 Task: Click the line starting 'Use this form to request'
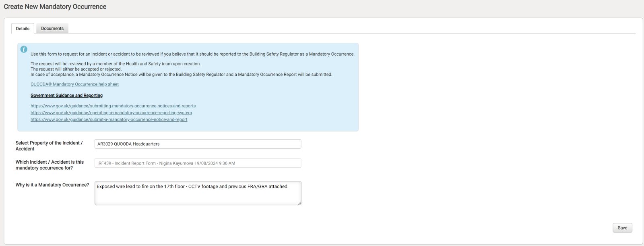coord(192,54)
